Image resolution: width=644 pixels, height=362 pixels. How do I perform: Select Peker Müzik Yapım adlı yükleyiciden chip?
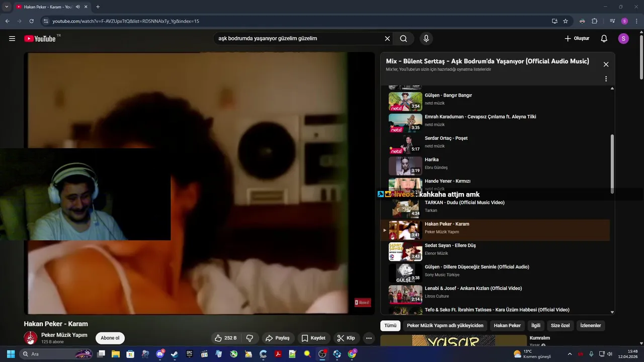point(445,325)
